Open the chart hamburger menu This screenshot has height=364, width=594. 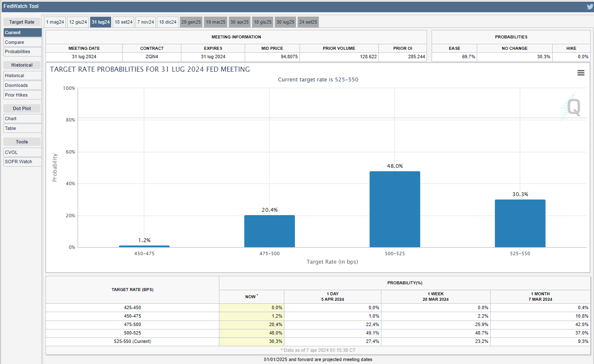[580, 73]
